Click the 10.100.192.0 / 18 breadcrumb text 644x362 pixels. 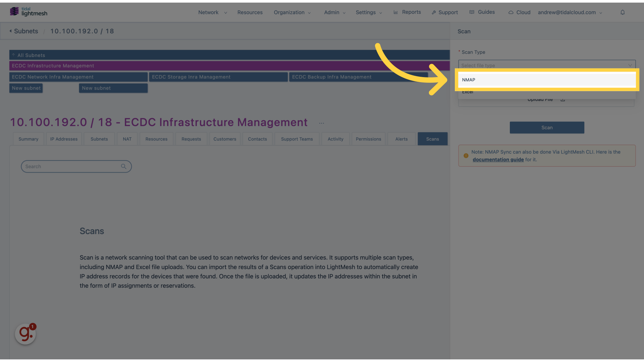82,31
